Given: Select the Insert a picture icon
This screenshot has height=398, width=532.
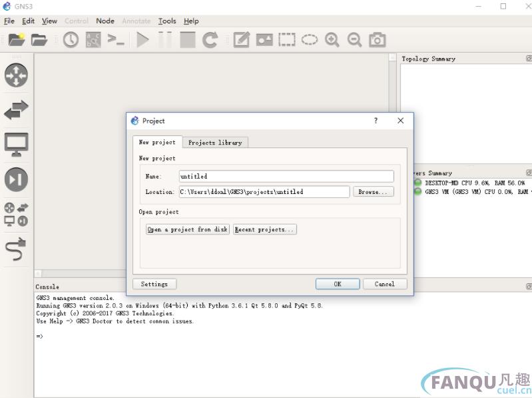Looking at the screenshot, I should point(264,40).
